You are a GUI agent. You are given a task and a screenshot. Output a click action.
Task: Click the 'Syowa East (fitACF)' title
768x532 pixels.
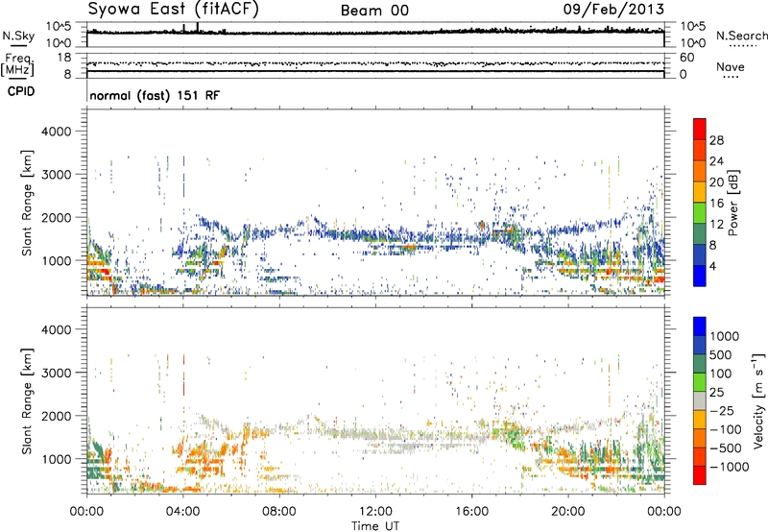(173, 9)
